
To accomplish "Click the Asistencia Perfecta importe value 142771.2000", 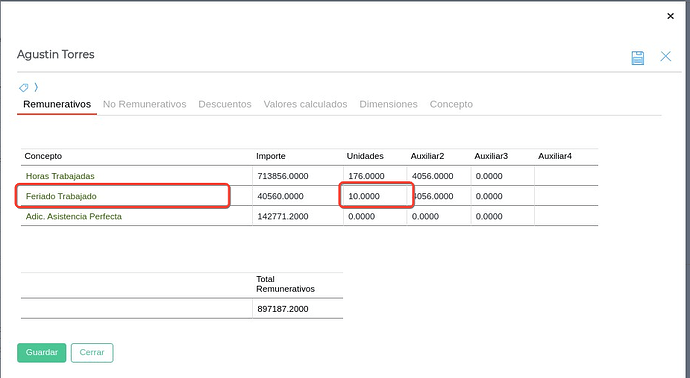I will pos(283,217).
